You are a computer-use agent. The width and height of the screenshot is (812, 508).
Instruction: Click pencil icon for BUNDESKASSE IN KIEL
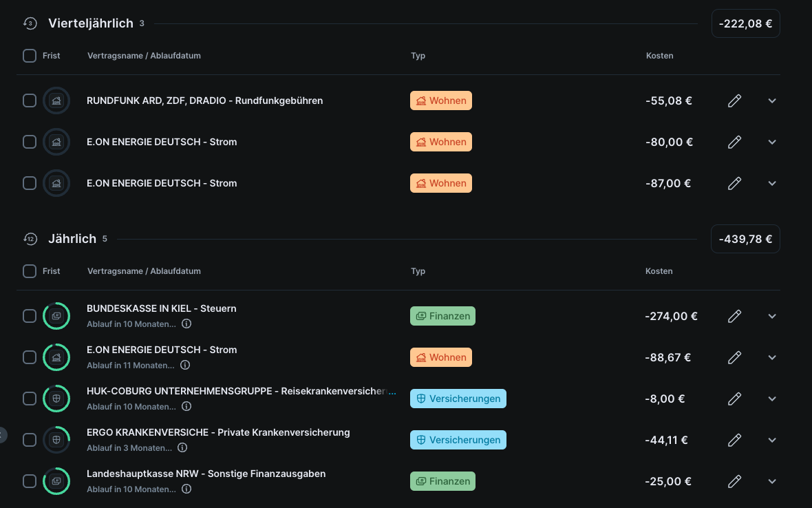click(x=734, y=317)
